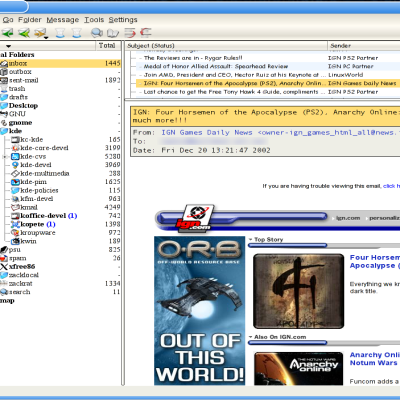The width and height of the screenshot is (400, 400).
Task: Select the kc-kde folder
Action: [x=32, y=140]
